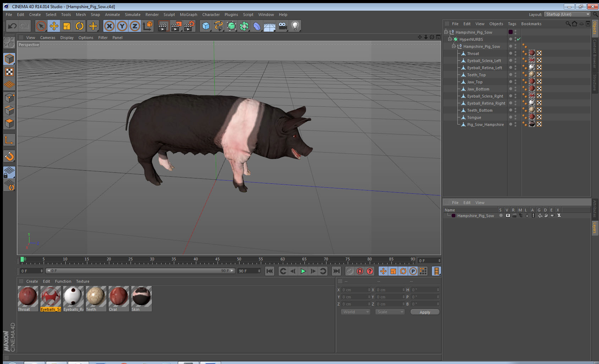Open the material Texture menu
Screen dimensions: 599x364
click(83, 281)
